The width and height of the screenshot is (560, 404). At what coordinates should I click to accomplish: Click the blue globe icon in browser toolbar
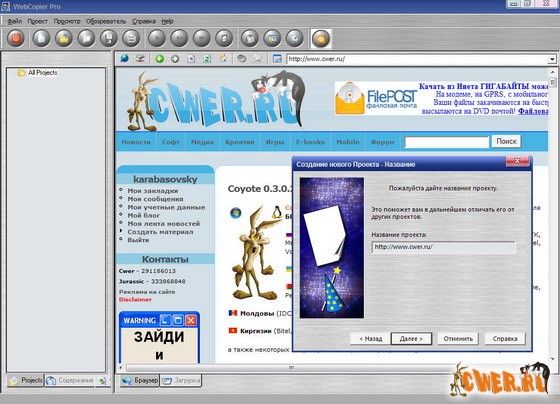(x=124, y=58)
